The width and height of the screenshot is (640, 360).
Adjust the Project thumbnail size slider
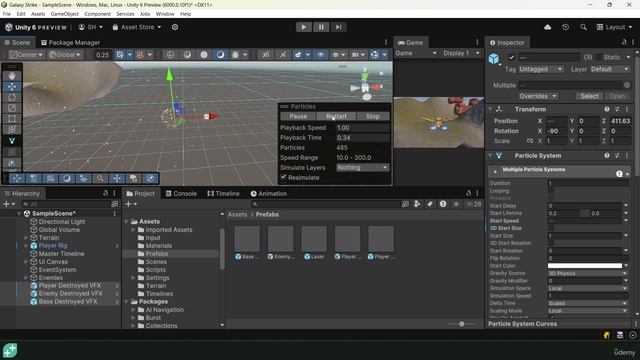(462, 324)
